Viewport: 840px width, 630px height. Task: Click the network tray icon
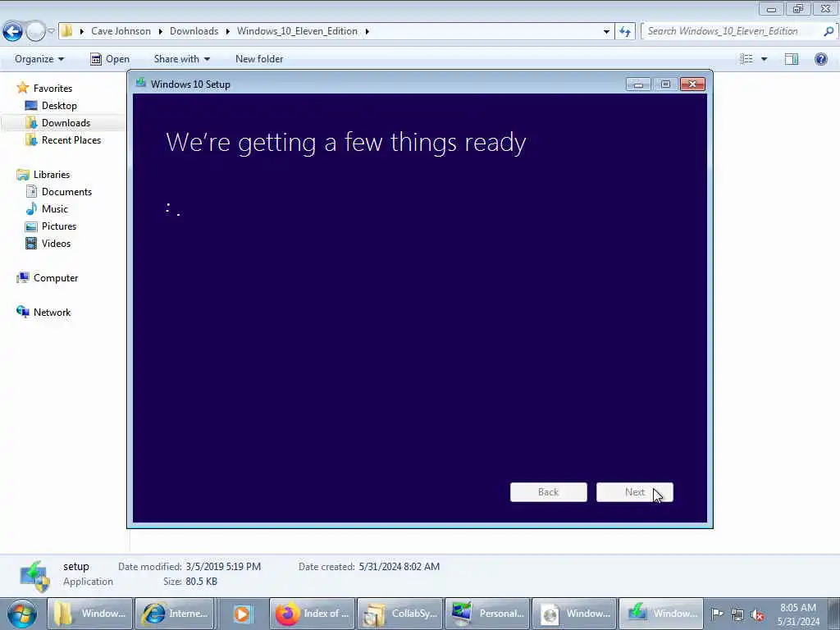pos(737,615)
